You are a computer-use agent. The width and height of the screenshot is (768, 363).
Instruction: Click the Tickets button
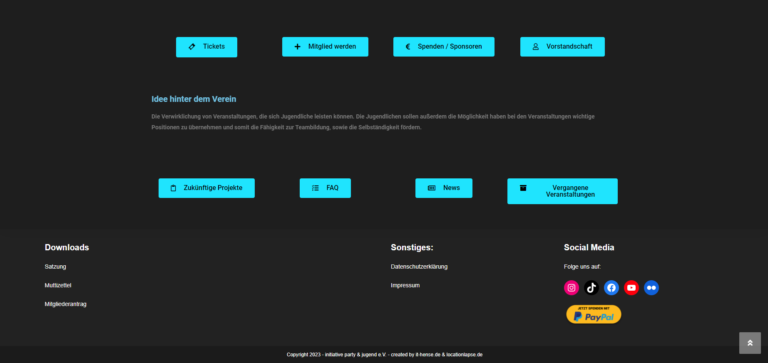[206, 47]
